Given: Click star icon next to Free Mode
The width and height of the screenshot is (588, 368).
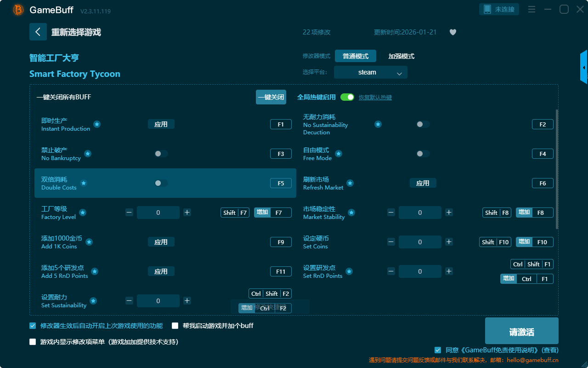Looking at the screenshot, I should click(339, 154).
